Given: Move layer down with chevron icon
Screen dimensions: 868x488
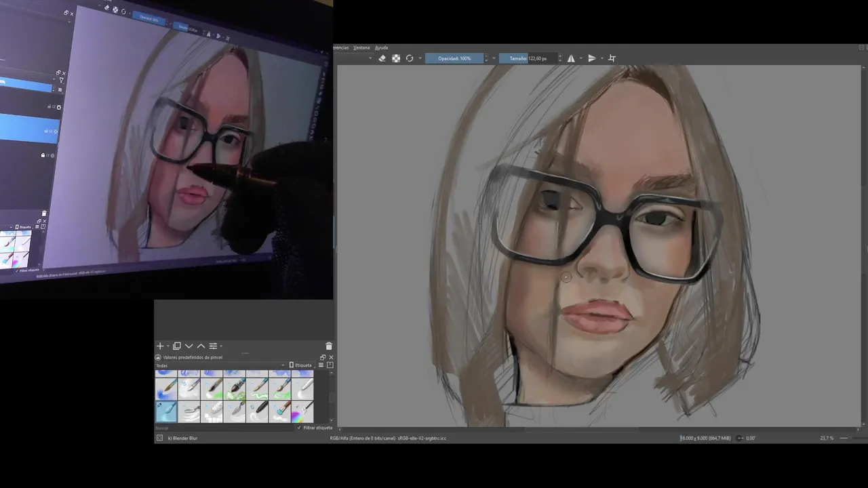Looking at the screenshot, I should 189,346.
